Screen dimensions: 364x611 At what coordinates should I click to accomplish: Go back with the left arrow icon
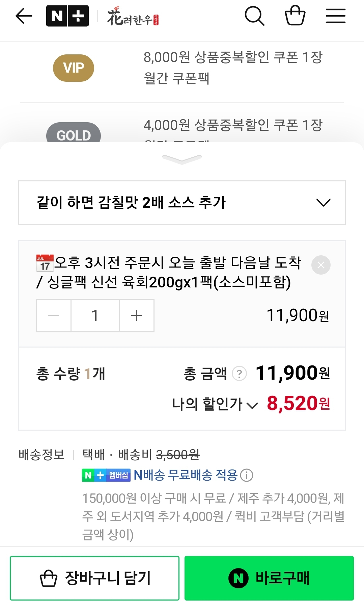pyautogui.click(x=24, y=16)
